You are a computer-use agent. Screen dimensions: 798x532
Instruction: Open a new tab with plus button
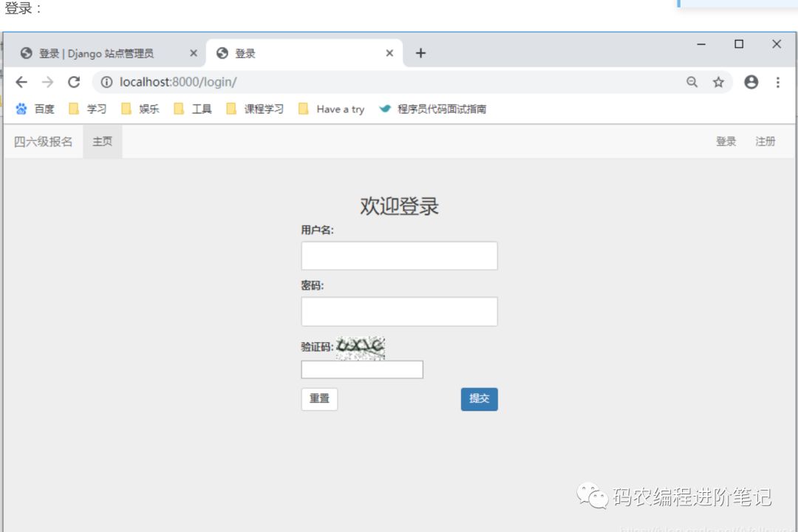tap(420, 53)
